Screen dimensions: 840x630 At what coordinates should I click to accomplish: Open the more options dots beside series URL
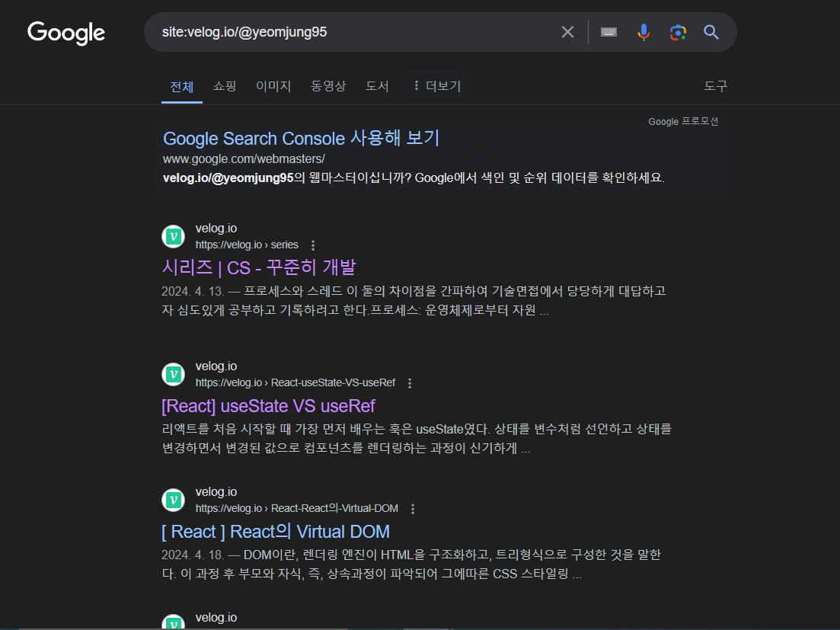(x=313, y=245)
